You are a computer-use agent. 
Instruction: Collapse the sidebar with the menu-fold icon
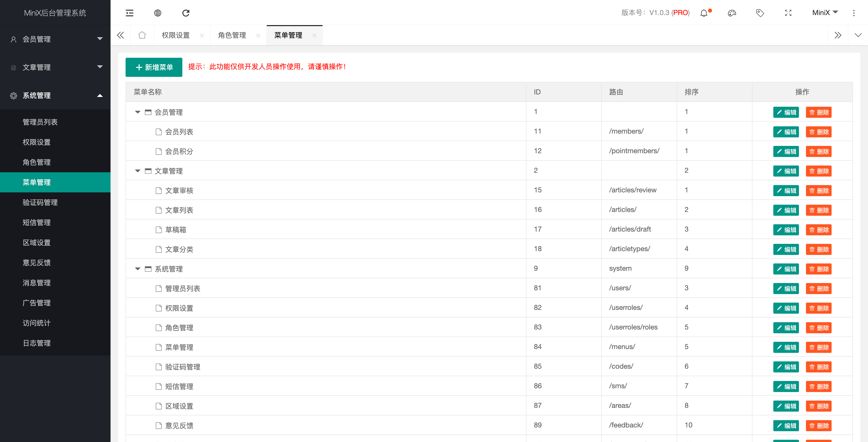(129, 13)
